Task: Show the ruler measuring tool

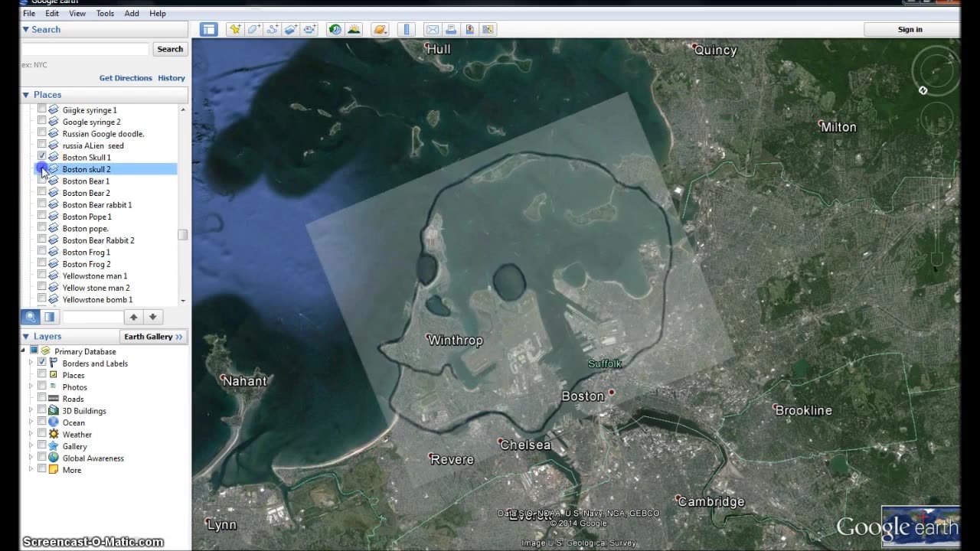Action: [406, 29]
